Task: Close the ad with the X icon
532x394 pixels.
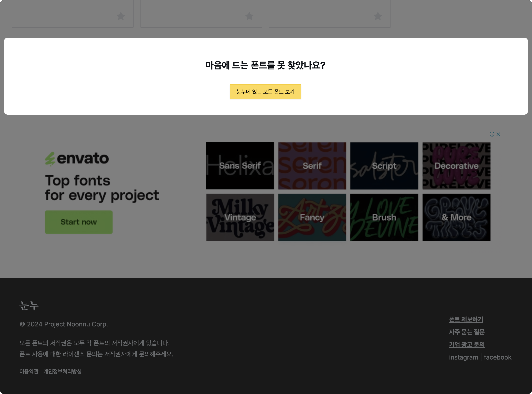Action: pyautogui.click(x=498, y=134)
